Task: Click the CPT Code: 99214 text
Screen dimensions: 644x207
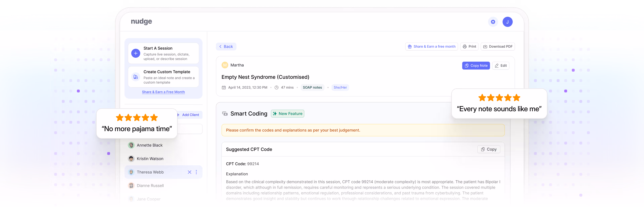Action: click(242, 164)
